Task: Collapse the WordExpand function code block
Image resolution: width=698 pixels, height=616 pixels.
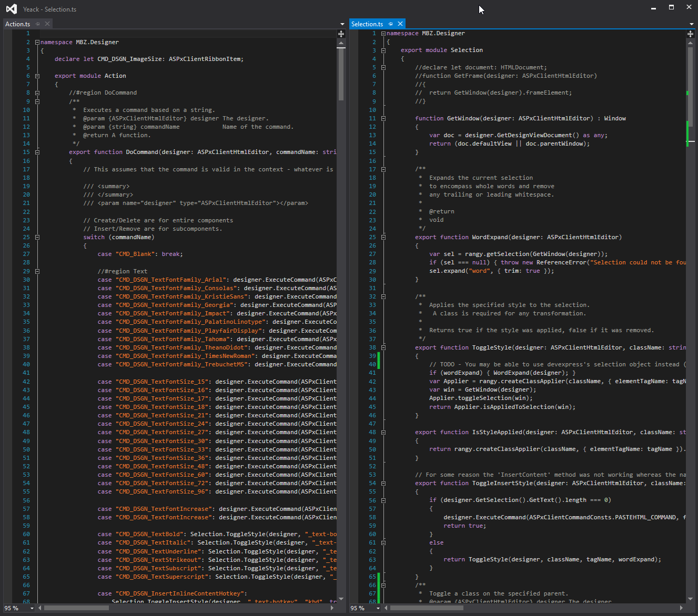Action: click(x=383, y=237)
